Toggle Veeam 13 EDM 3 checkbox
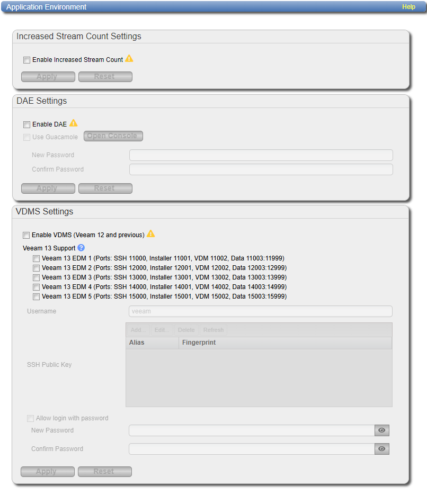The image size is (427, 504). 36,277
